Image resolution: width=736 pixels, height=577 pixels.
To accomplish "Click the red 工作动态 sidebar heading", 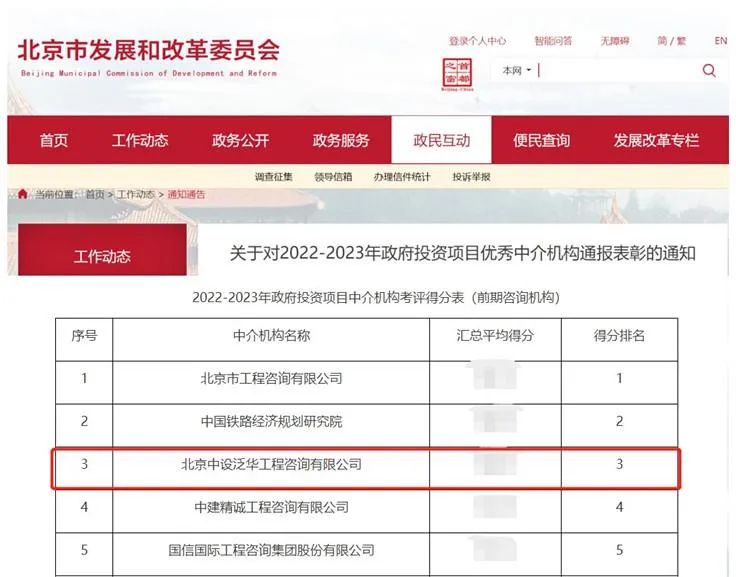I will (102, 249).
